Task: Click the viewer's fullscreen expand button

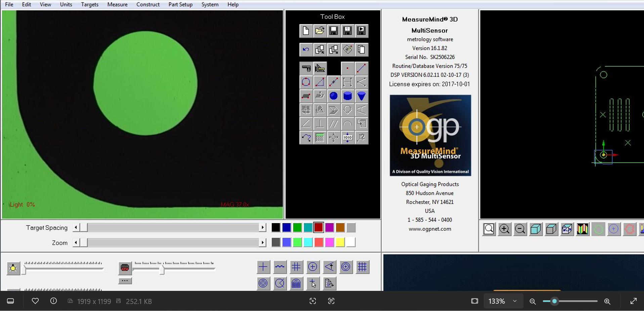Action: tap(633, 301)
